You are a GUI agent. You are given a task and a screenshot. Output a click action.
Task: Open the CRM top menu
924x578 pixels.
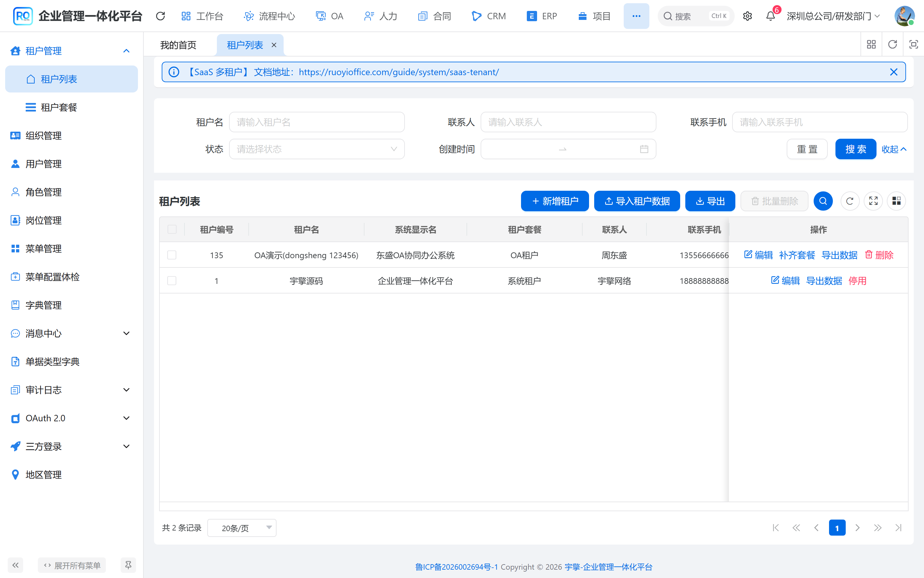(489, 16)
